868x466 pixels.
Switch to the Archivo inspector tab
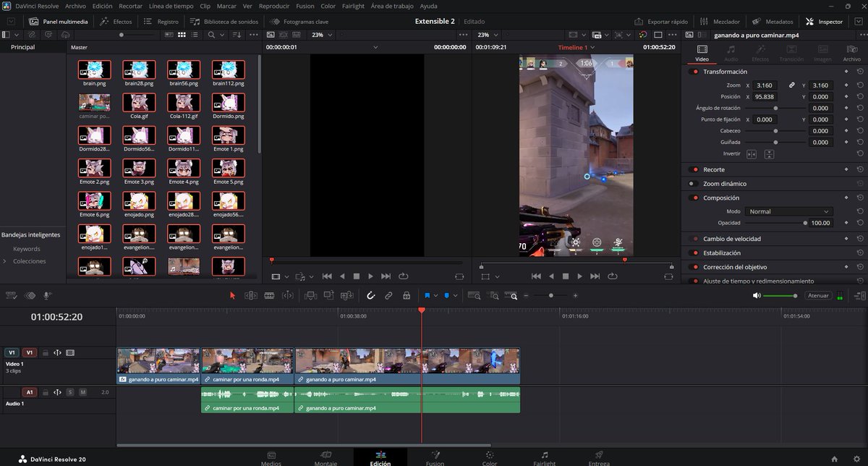coord(851,53)
